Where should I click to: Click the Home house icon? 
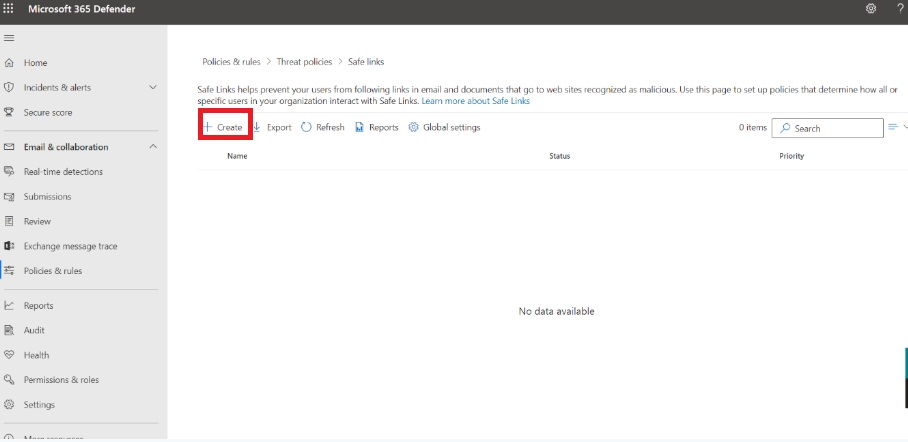[x=9, y=63]
